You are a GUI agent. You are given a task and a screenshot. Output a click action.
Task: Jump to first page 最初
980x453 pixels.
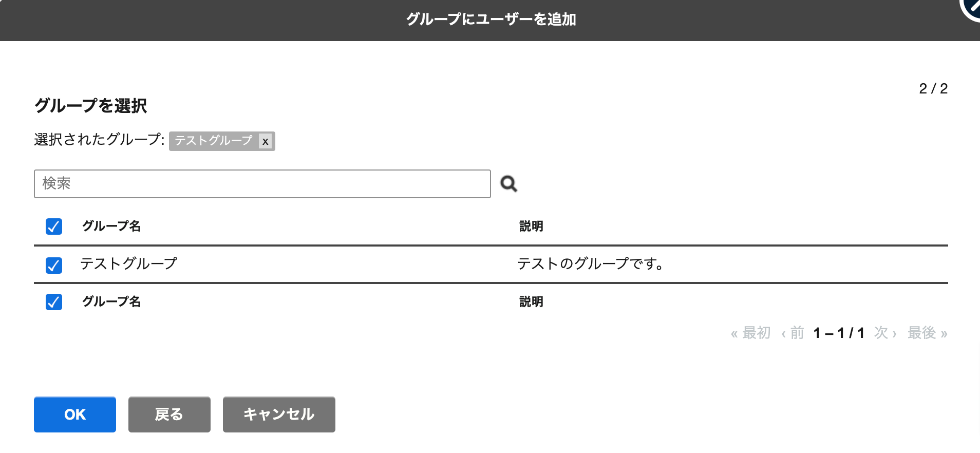(x=750, y=333)
